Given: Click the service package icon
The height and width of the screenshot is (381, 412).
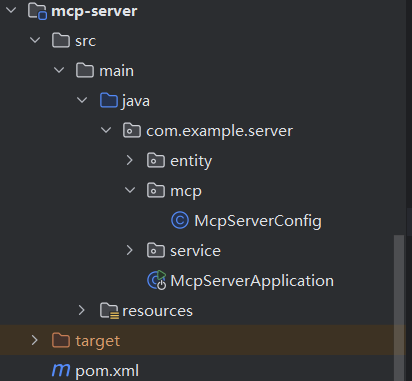Looking at the screenshot, I should [x=156, y=250].
